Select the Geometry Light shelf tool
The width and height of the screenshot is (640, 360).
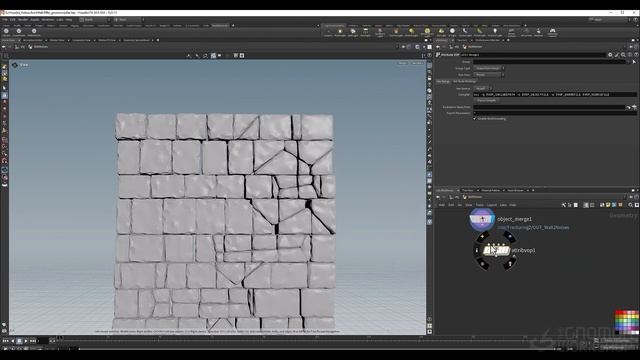click(x=380, y=32)
